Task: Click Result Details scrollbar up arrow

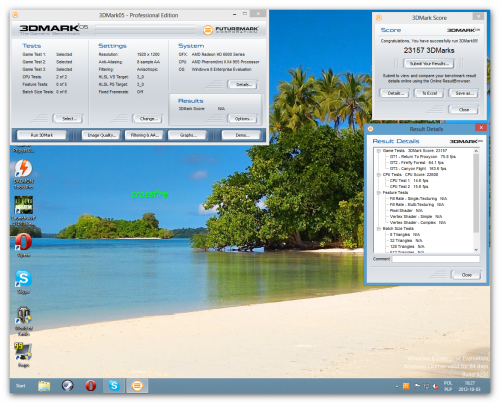Action: (x=476, y=151)
